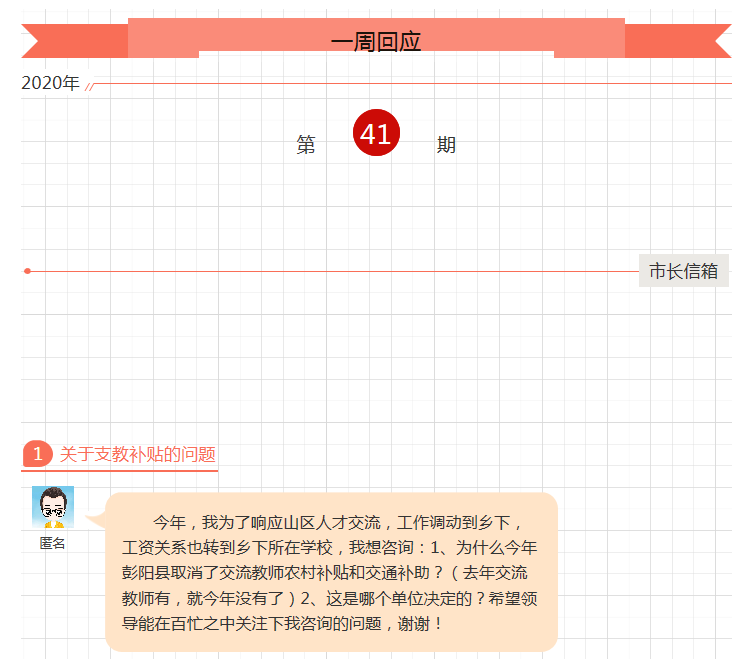748x659 pixels.
Task: Open the 关于支教补贴的问题 heading
Action: (137, 454)
